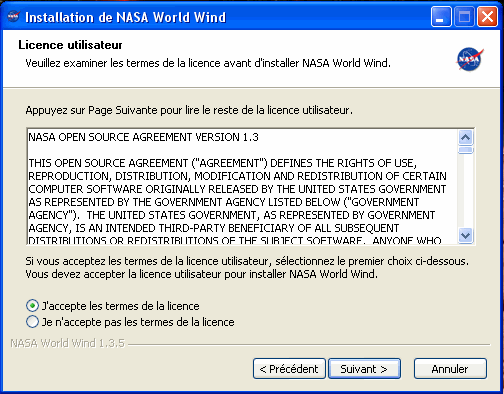The height and width of the screenshot is (394, 504).
Task: Click "NASA OPEN SOURCE AGREEMENT VERSION 1.3" line
Action: [143, 137]
